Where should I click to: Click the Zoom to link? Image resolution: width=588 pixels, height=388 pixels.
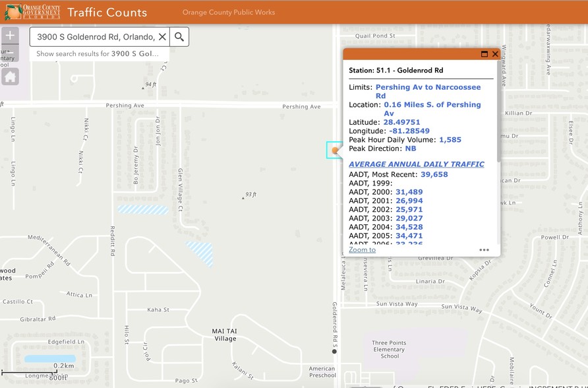pyautogui.click(x=362, y=249)
